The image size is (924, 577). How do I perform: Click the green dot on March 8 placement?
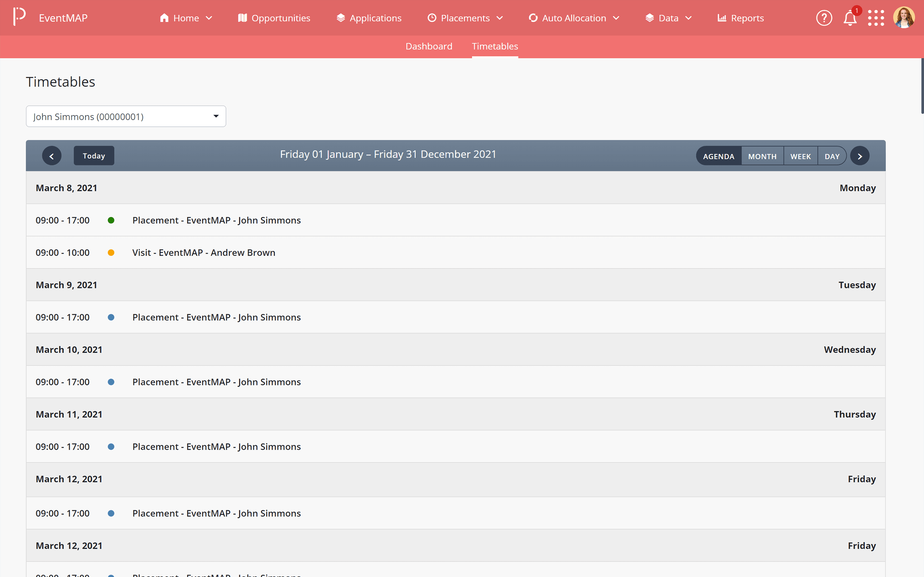[x=111, y=220]
